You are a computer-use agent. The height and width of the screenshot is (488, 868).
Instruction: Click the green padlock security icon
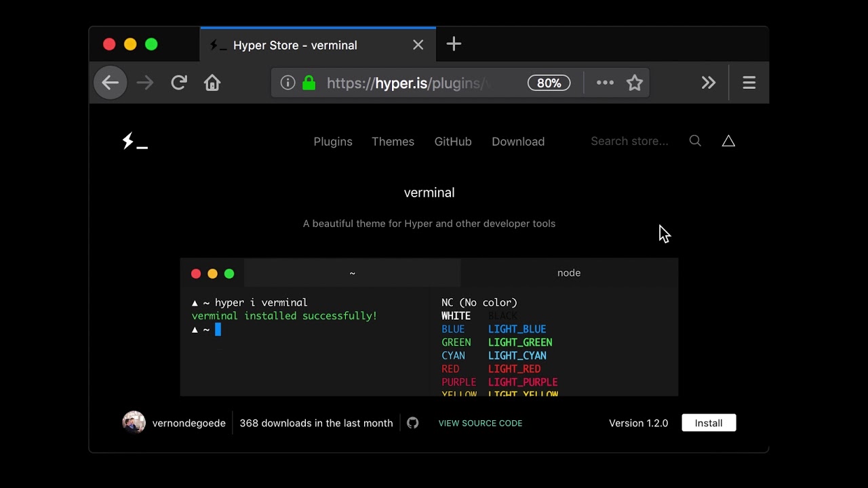coord(309,83)
